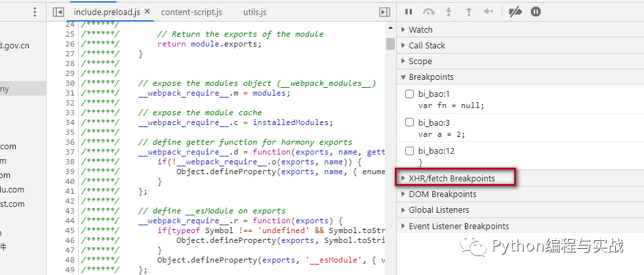Click Step over next function call icon
This screenshot has width=644, height=275.
(x=428, y=12)
